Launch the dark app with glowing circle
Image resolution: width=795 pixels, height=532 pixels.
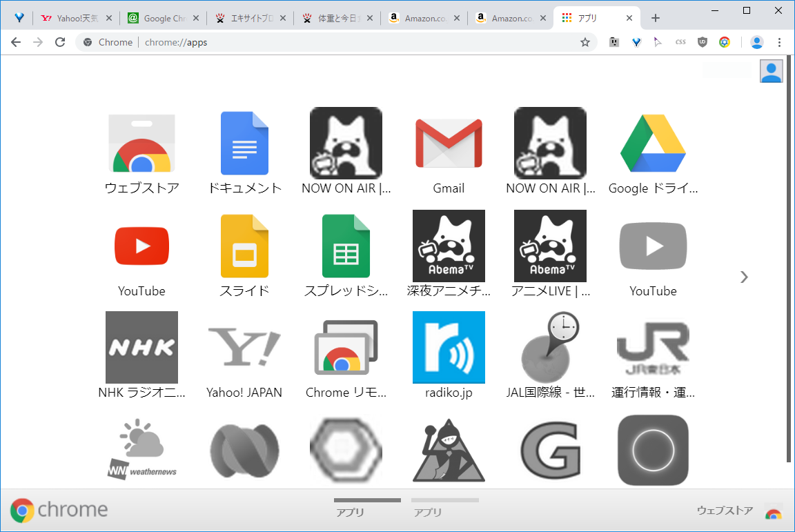pyautogui.click(x=653, y=451)
